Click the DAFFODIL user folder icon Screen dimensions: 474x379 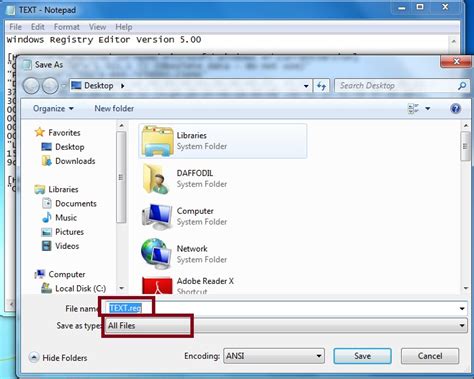157,179
